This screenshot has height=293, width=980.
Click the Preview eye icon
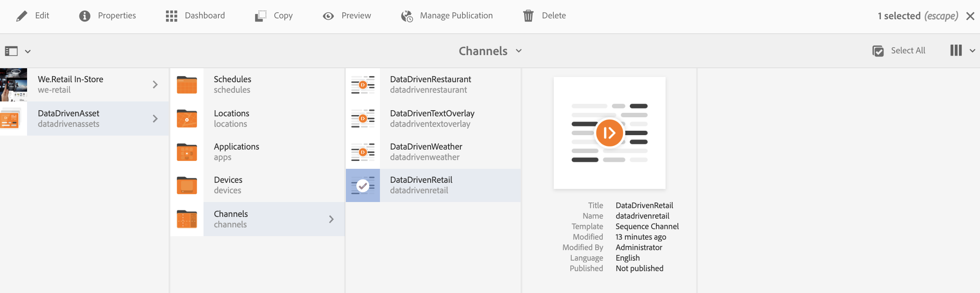pyautogui.click(x=328, y=16)
